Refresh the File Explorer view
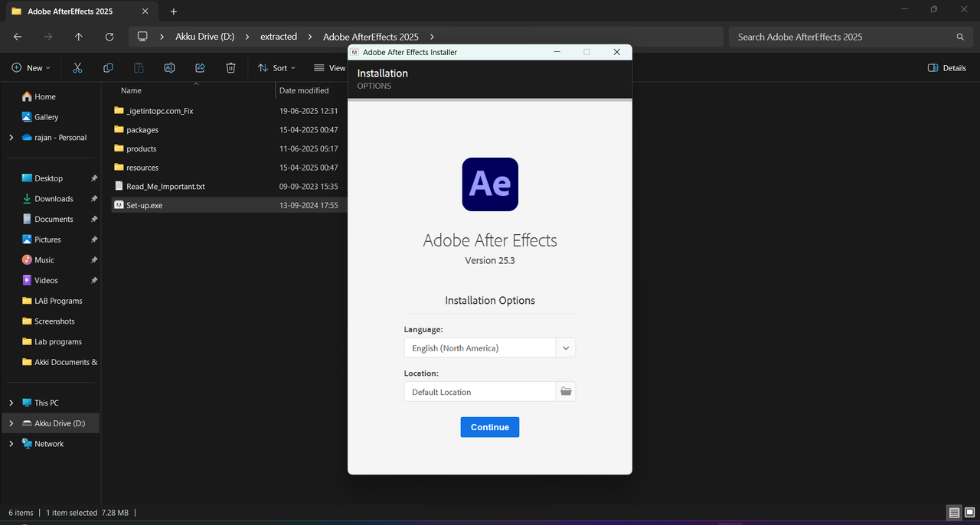 [109, 37]
